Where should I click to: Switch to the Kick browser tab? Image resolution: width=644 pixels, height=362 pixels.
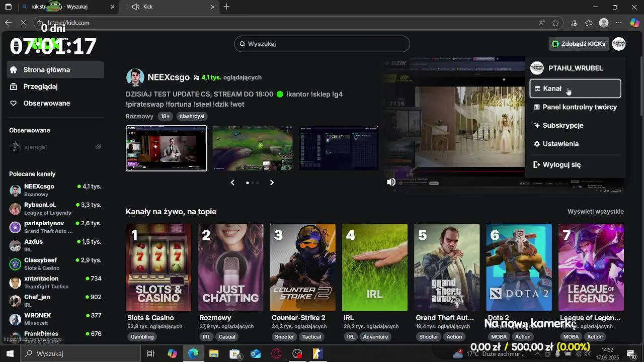[x=170, y=7]
